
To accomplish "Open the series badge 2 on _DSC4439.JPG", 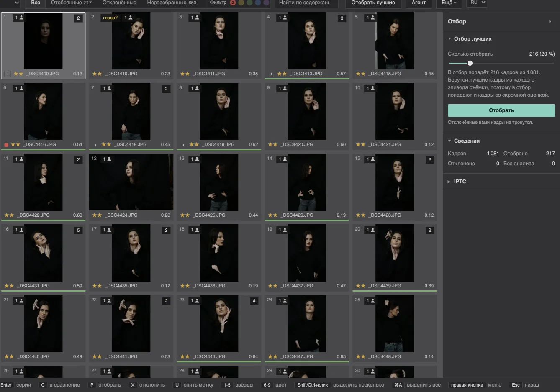I will pyautogui.click(x=430, y=230).
